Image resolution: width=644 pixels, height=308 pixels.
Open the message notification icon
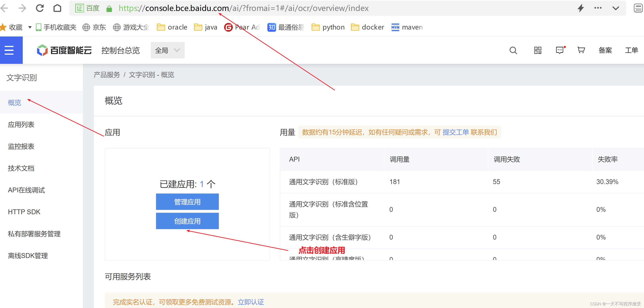(560, 50)
